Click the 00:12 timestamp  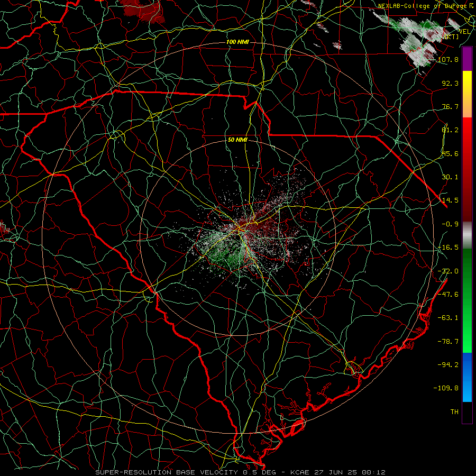click(x=373, y=472)
